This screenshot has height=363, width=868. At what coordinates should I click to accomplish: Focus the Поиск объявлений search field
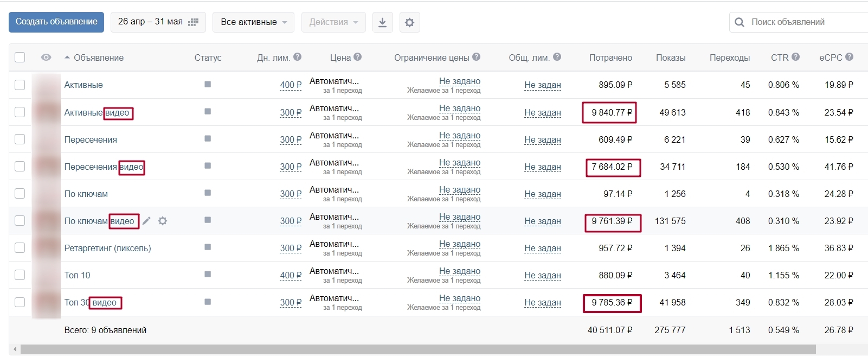pyautogui.click(x=802, y=22)
